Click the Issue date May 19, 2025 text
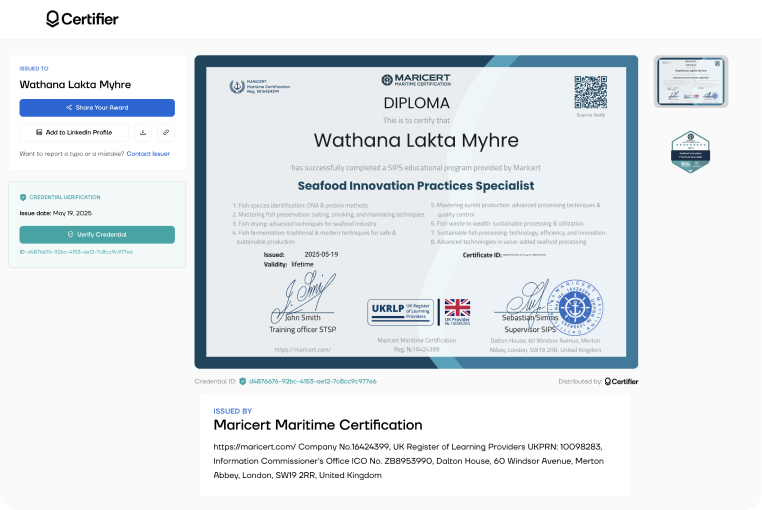This screenshot has height=510, width=762. pyautogui.click(x=55, y=213)
